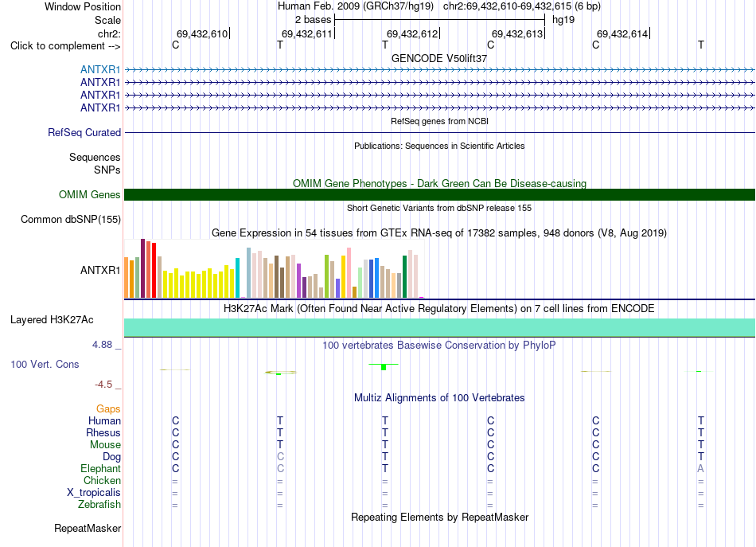Click 'Multiz Alignments of 100 Vertebrates' title
This screenshot has height=547, width=756.
point(439,398)
